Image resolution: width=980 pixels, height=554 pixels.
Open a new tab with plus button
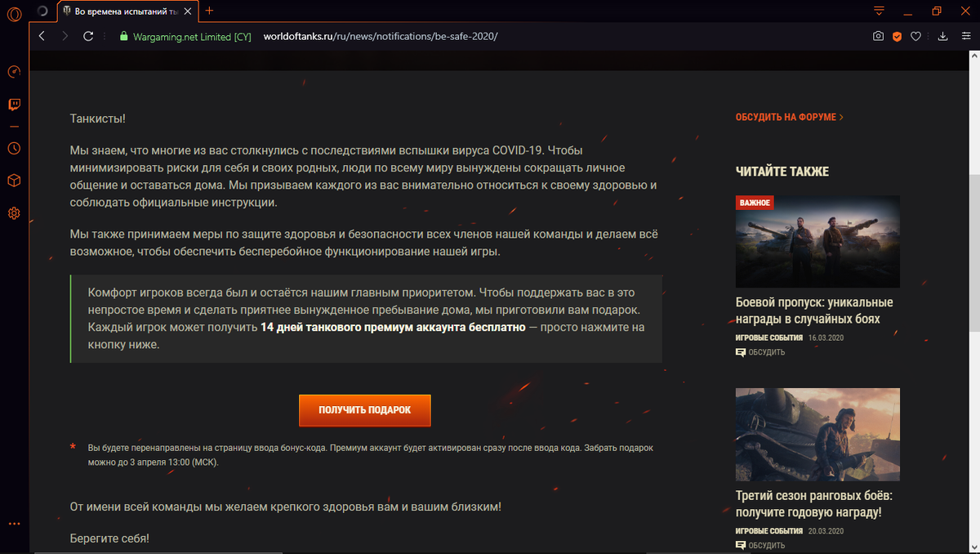209,11
